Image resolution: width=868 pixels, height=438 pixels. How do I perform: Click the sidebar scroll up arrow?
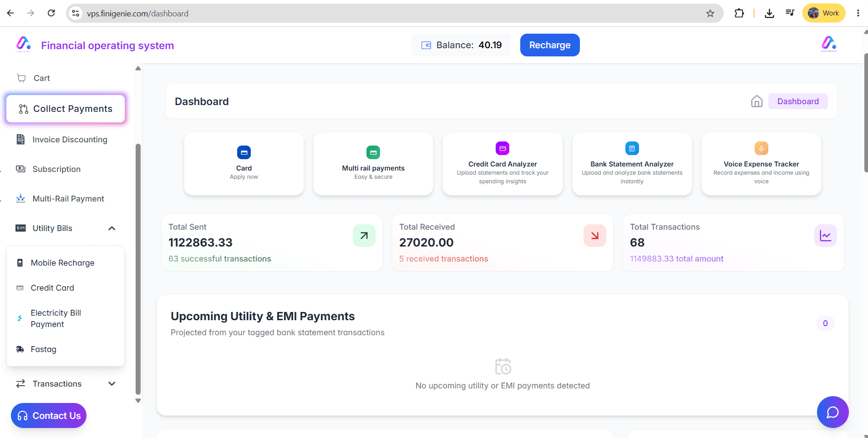[x=138, y=68]
